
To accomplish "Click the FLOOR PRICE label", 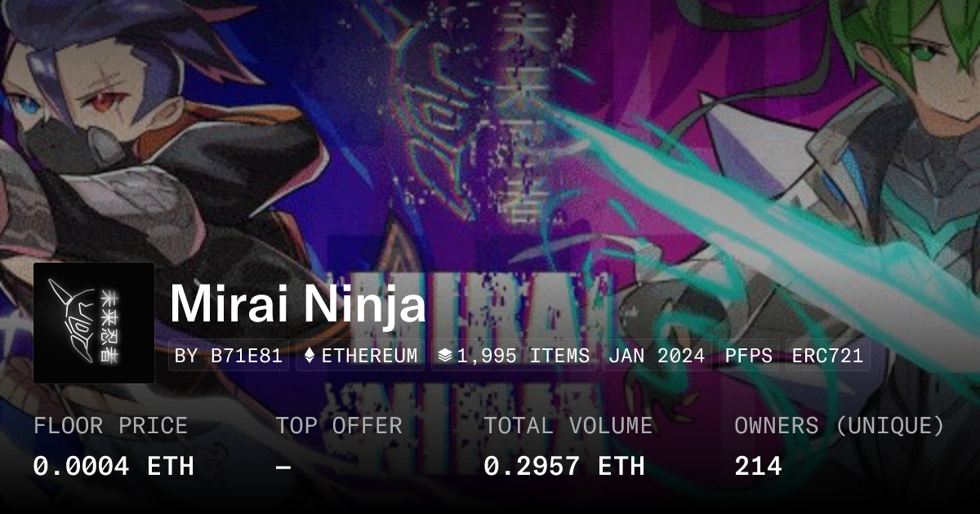I will [110, 426].
